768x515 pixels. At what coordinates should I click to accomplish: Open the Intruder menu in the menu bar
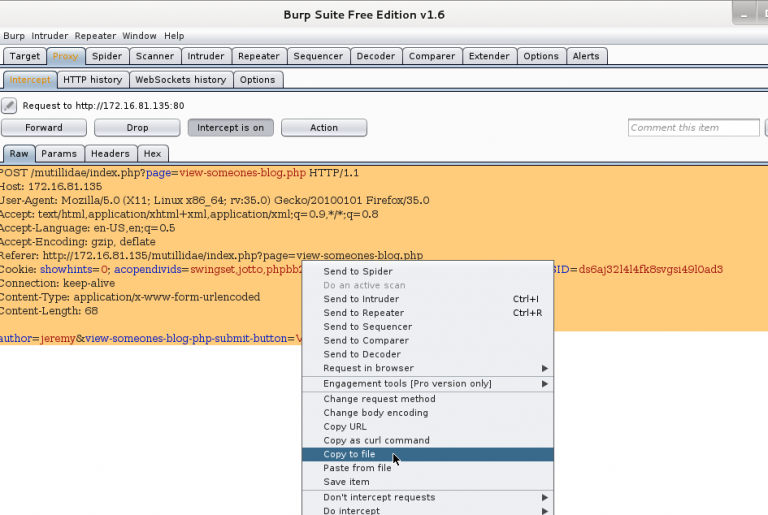coord(49,36)
